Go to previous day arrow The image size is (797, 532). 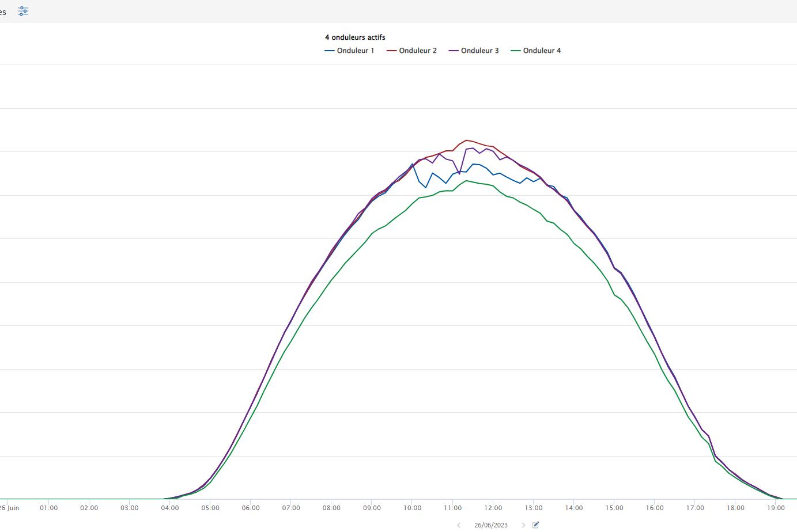point(459,525)
